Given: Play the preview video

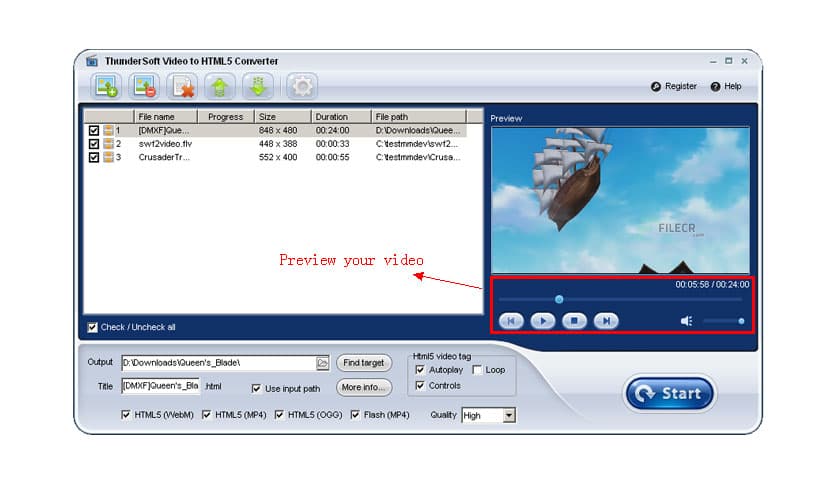Looking at the screenshot, I should (543, 321).
